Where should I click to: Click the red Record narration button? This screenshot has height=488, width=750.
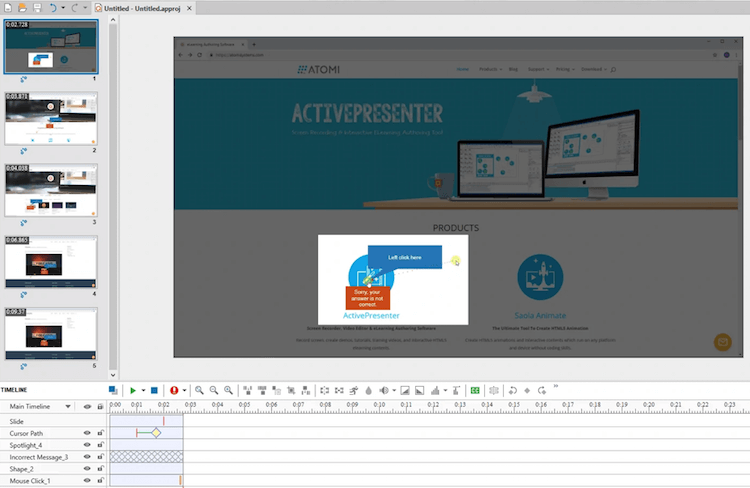174,390
